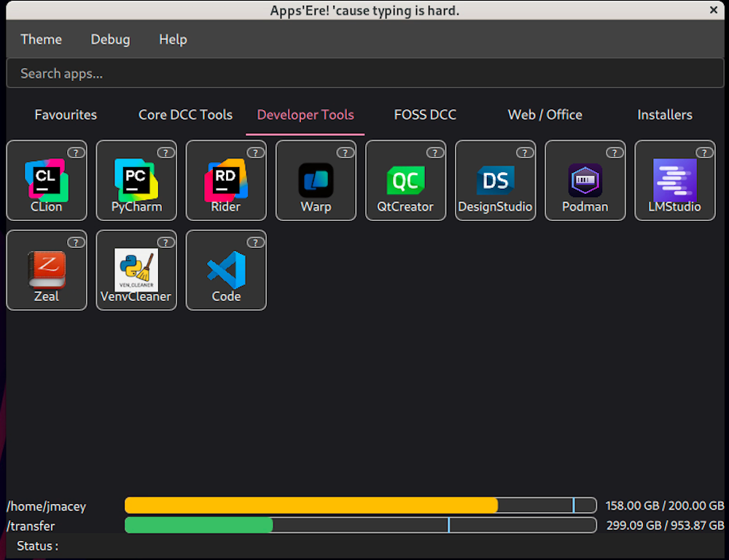Open the Zeal documentation browser
The height and width of the screenshot is (560, 729).
pos(46,271)
